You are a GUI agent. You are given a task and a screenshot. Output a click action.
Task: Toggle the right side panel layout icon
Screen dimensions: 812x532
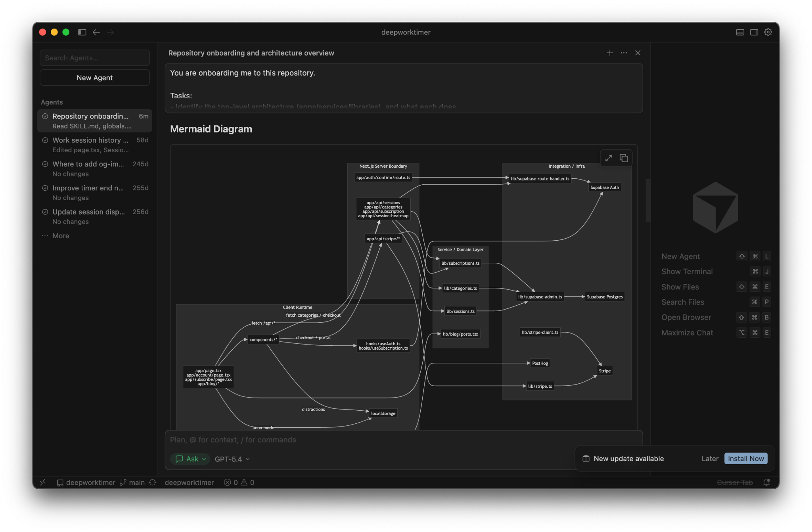coord(754,32)
